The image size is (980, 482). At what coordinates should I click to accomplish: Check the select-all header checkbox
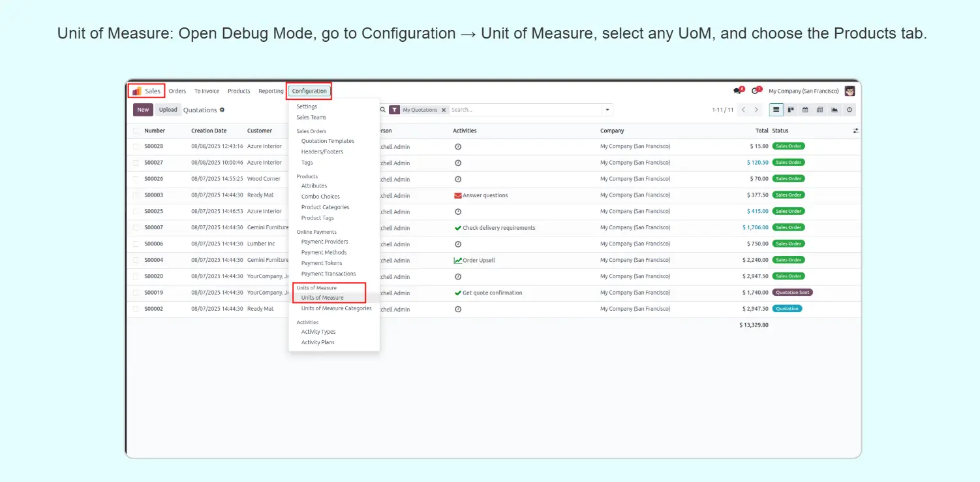click(136, 131)
